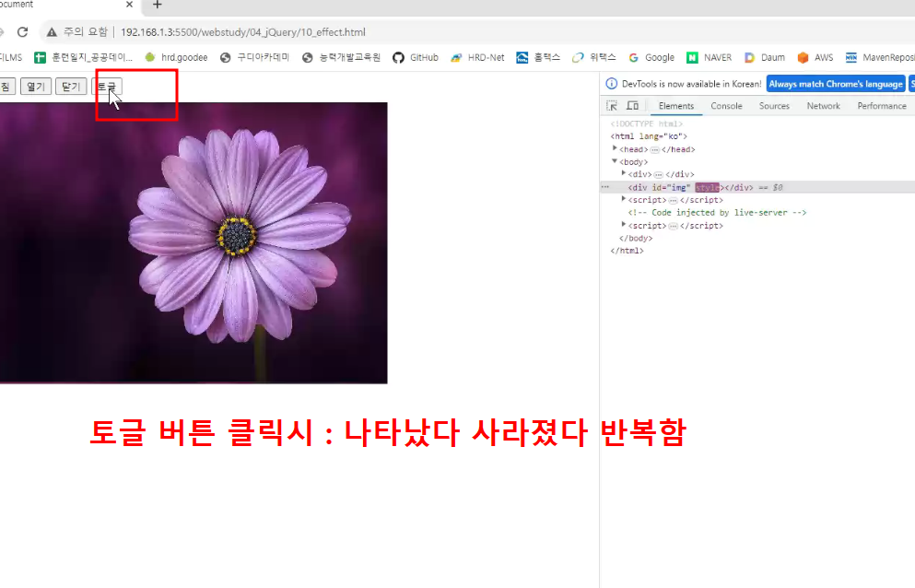Screen dimensions: 915x588
Task: Click the not secure warning icon
Action: click(52, 32)
